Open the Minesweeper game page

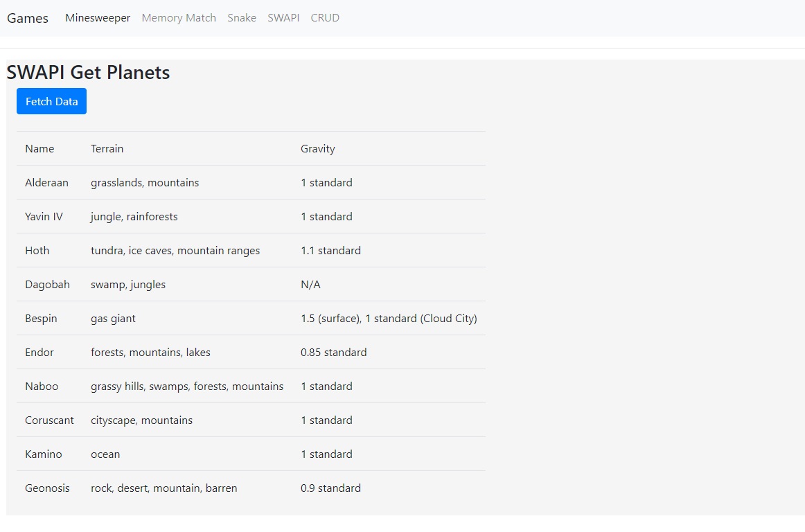[97, 18]
